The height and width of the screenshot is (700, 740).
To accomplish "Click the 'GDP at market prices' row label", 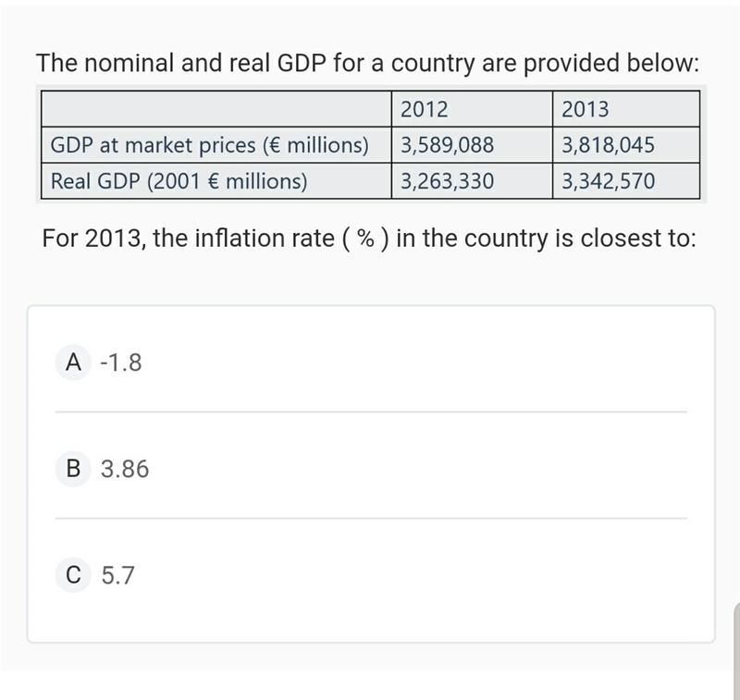I will pyautogui.click(x=216, y=145).
